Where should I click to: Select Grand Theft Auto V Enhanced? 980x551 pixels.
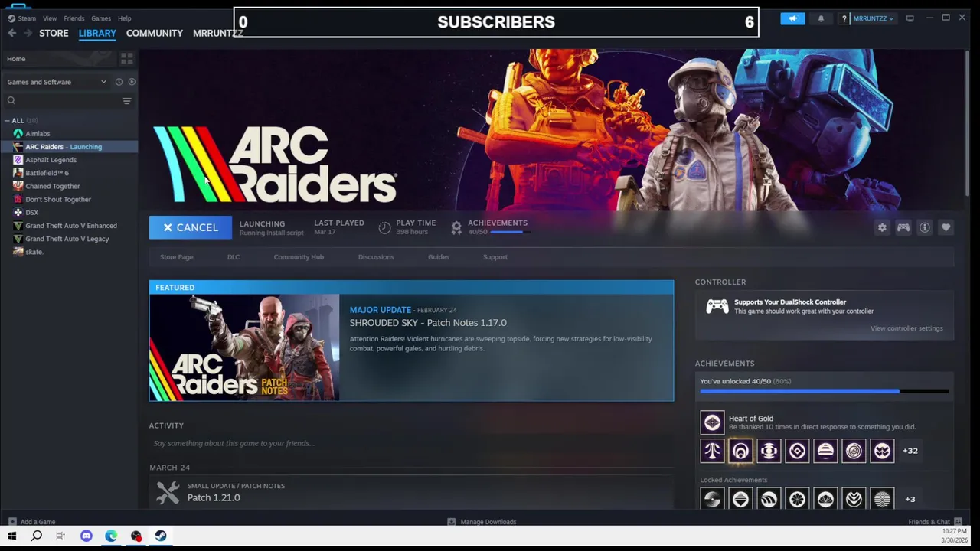point(70,226)
